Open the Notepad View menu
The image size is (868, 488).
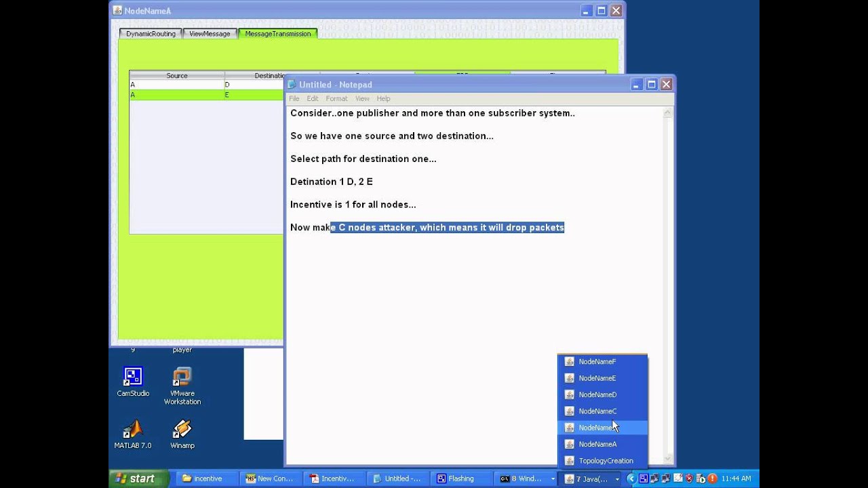tap(363, 99)
